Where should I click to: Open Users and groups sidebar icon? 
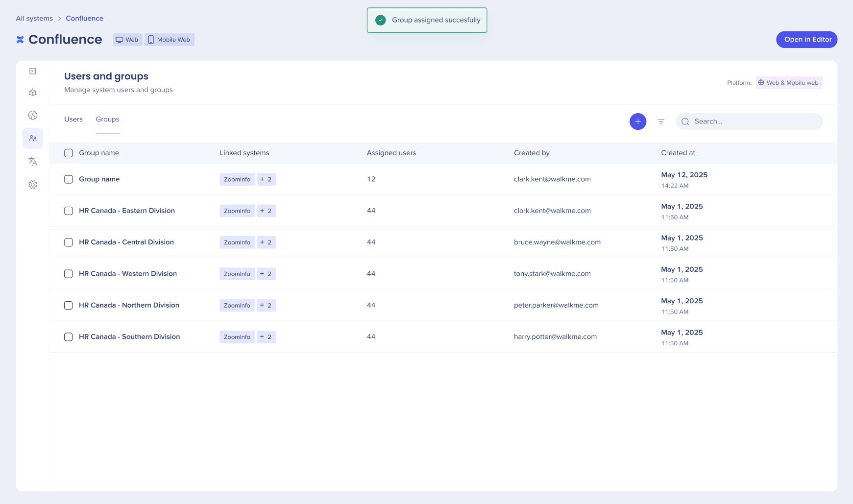33,139
